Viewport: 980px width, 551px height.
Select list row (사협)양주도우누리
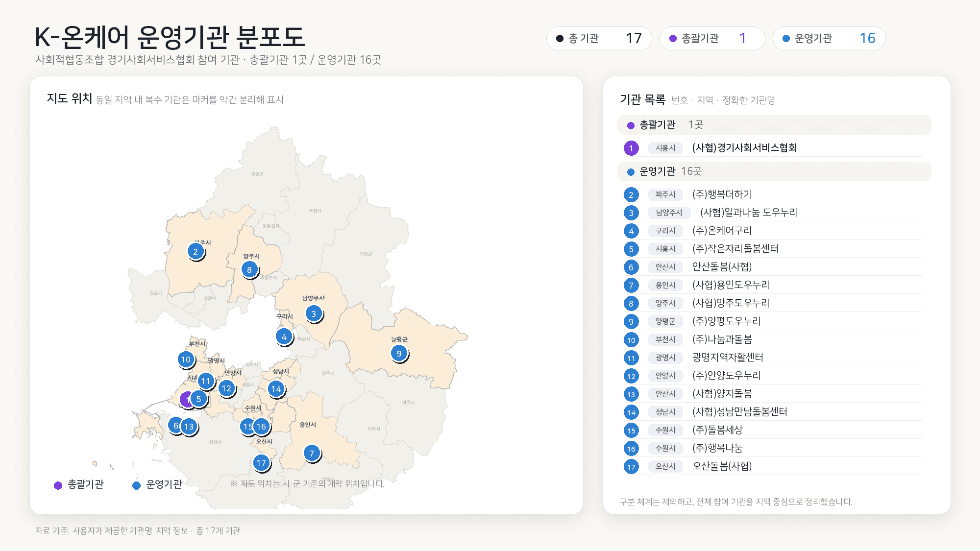(772, 303)
